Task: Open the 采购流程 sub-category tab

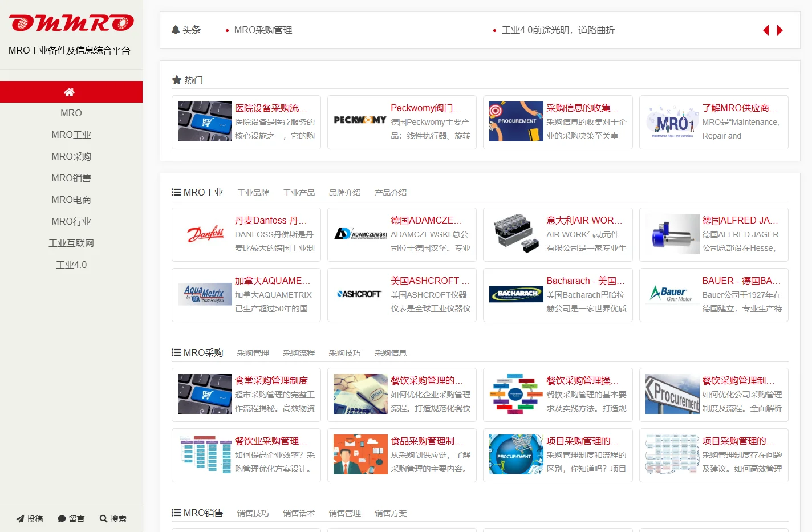Action: [299, 353]
